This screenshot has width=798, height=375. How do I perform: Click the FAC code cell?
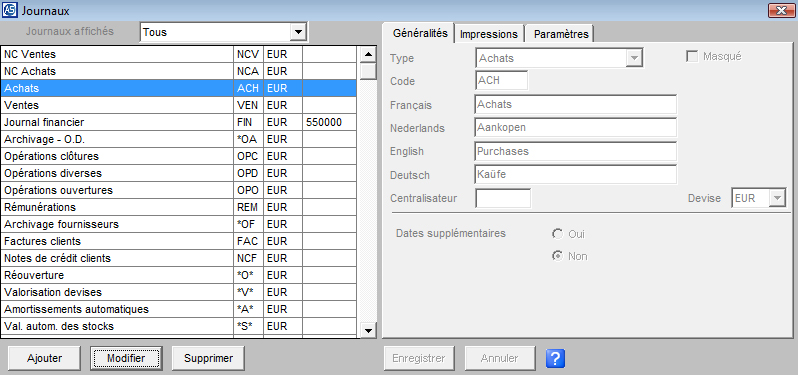pyautogui.click(x=248, y=241)
